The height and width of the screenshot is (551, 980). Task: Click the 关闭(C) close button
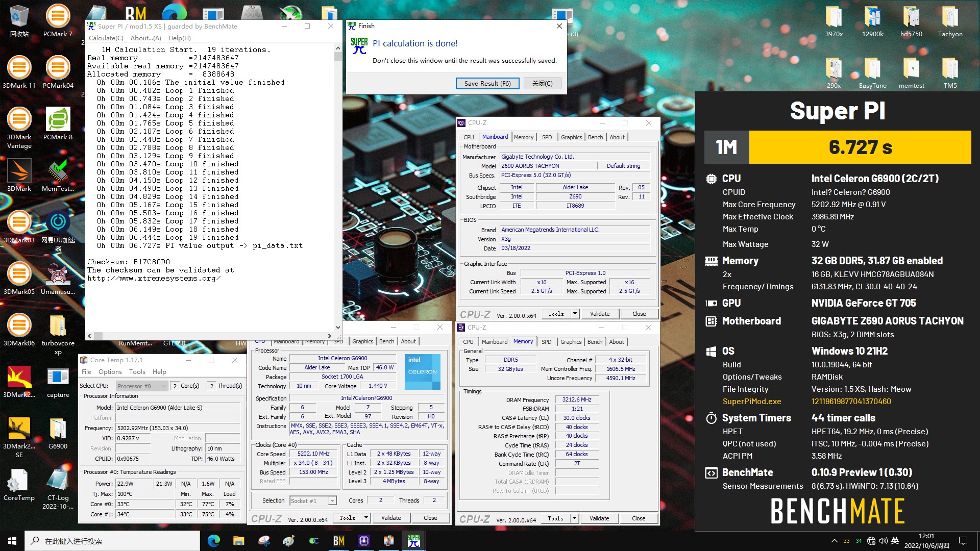coord(542,84)
